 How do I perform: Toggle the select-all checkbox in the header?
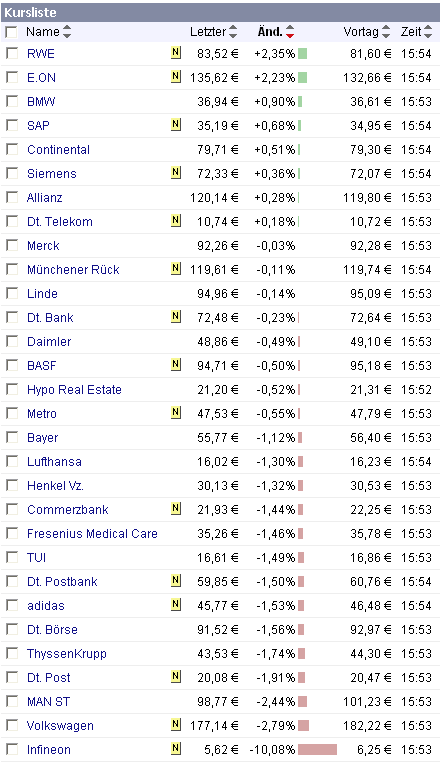click(x=11, y=32)
